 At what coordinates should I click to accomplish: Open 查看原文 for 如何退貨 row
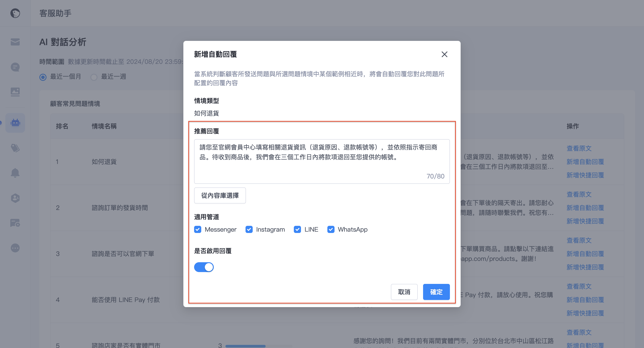click(579, 148)
